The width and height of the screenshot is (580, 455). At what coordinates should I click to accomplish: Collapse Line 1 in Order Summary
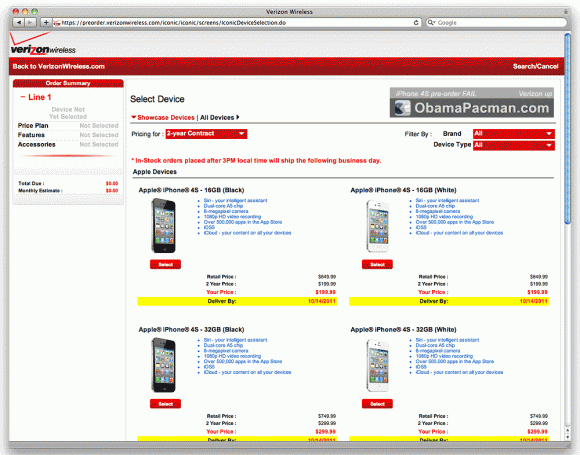[23, 97]
